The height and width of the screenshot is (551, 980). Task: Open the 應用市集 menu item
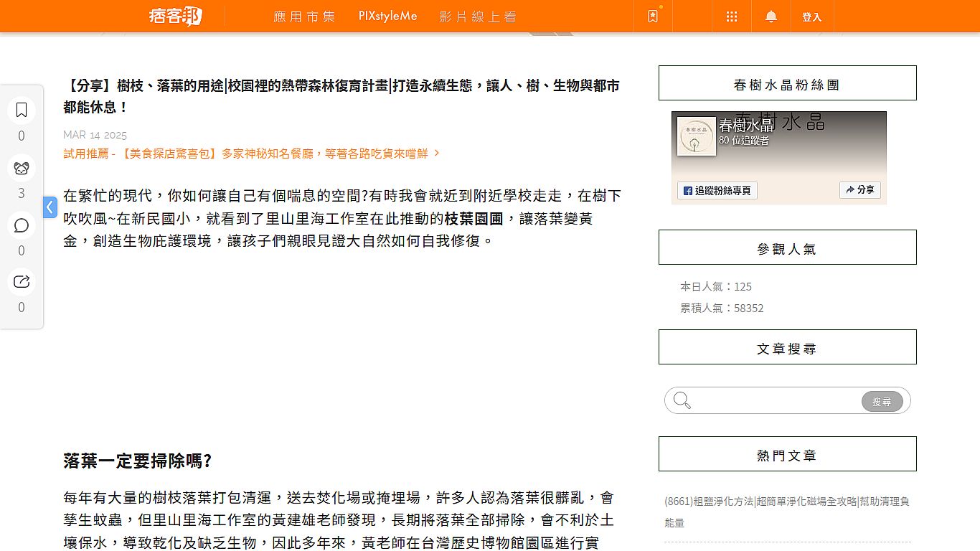click(305, 17)
